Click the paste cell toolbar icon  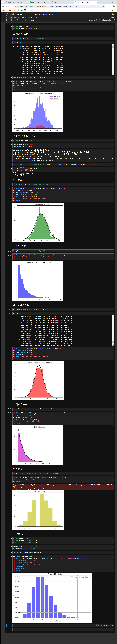(17, 20)
